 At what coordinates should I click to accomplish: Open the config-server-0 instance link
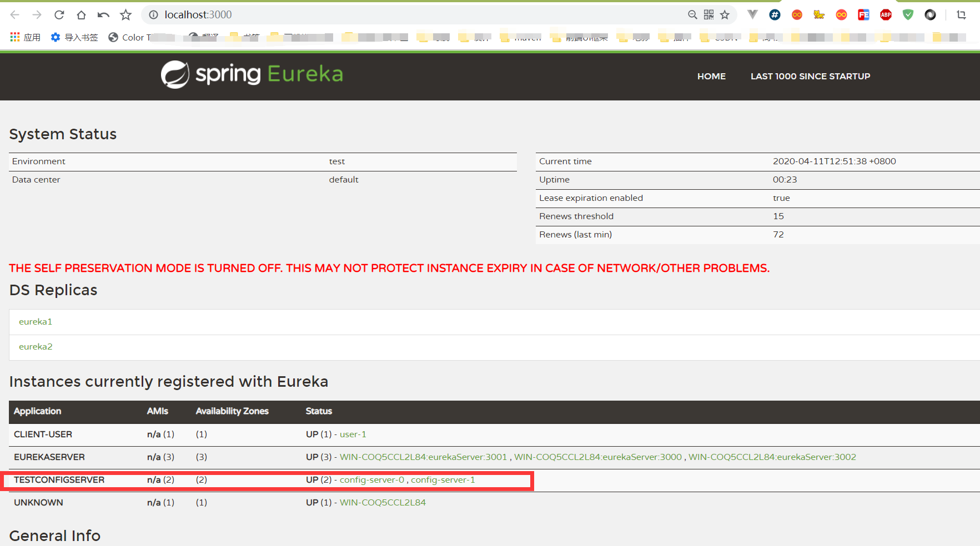[x=372, y=480]
